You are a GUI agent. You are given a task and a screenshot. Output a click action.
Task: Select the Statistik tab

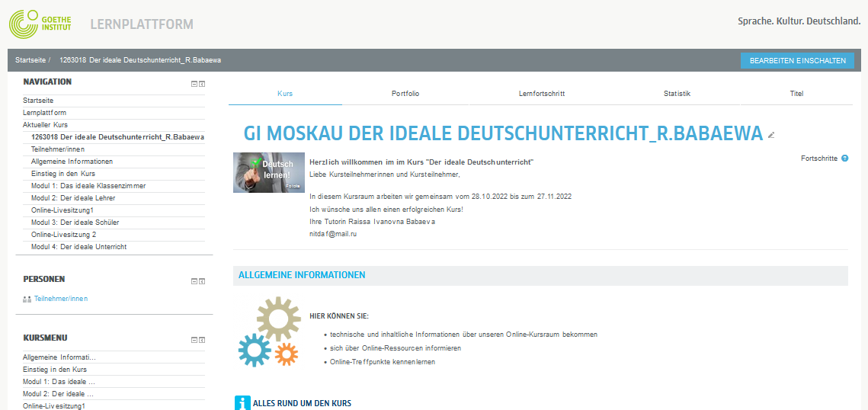pyautogui.click(x=677, y=94)
